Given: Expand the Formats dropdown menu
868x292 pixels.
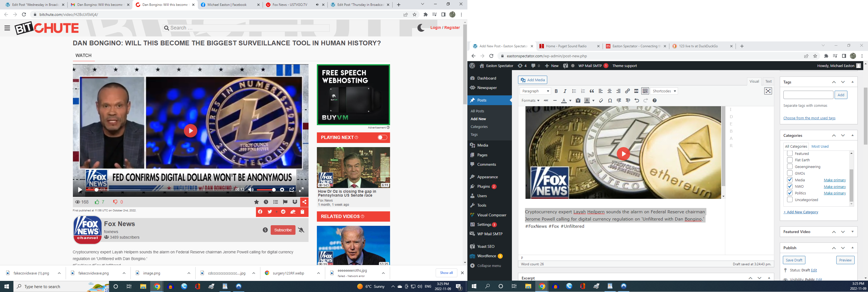Looking at the screenshot, I should (x=530, y=100).
